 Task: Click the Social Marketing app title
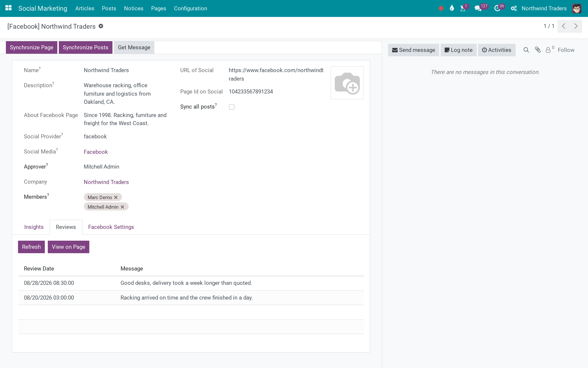pyautogui.click(x=43, y=8)
